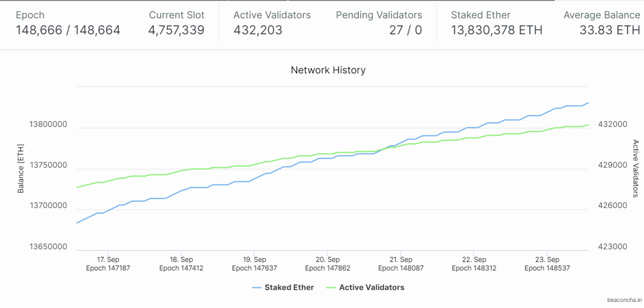Click the 22. Sep Epoch 148312 tick label
644x308 pixels.
point(473,264)
